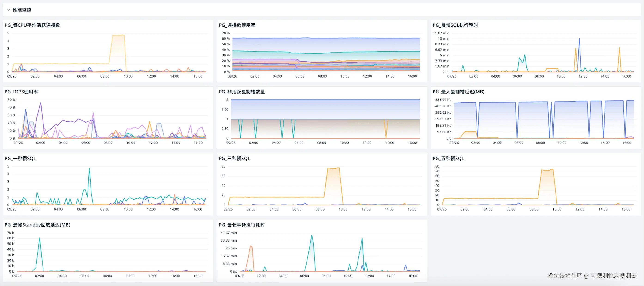Click the PG_三秒慢SQL panel title
The width and height of the screenshot is (644, 286).
(234, 158)
